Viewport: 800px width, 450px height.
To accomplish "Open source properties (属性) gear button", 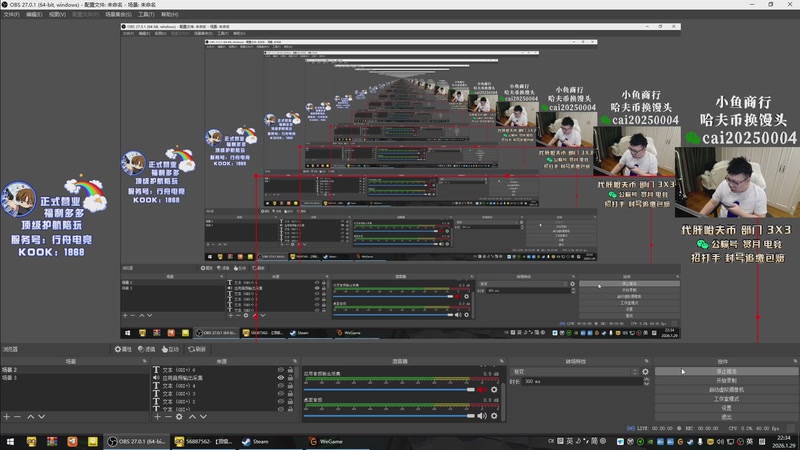I will click(x=123, y=349).
